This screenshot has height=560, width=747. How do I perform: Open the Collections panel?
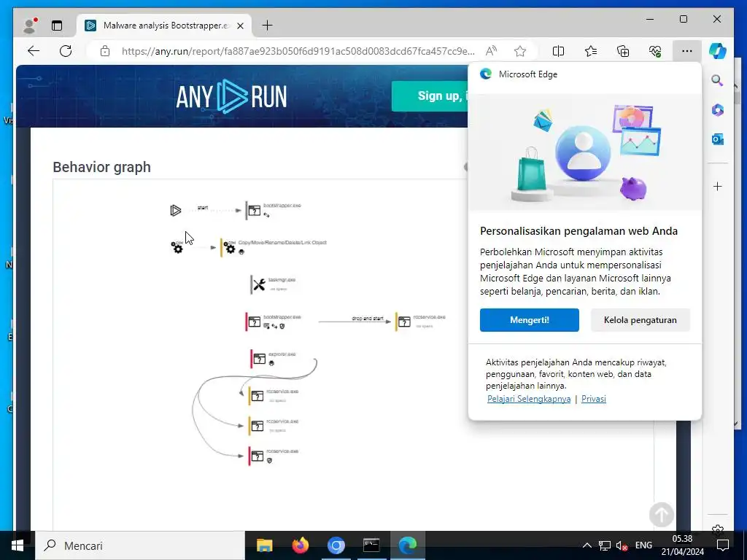623,51
